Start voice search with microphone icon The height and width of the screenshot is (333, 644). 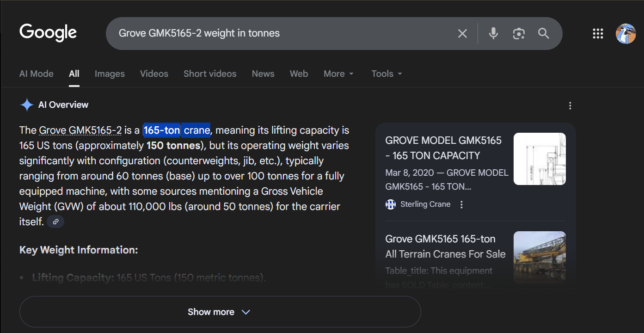tap(493, 33)
